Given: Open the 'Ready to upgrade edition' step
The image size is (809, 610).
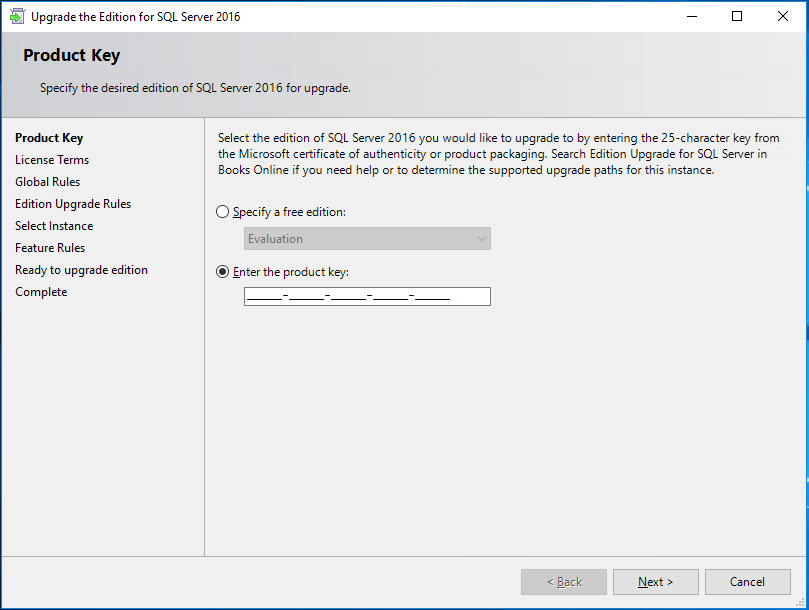Looking at the screenshot, I should [81, 269].
